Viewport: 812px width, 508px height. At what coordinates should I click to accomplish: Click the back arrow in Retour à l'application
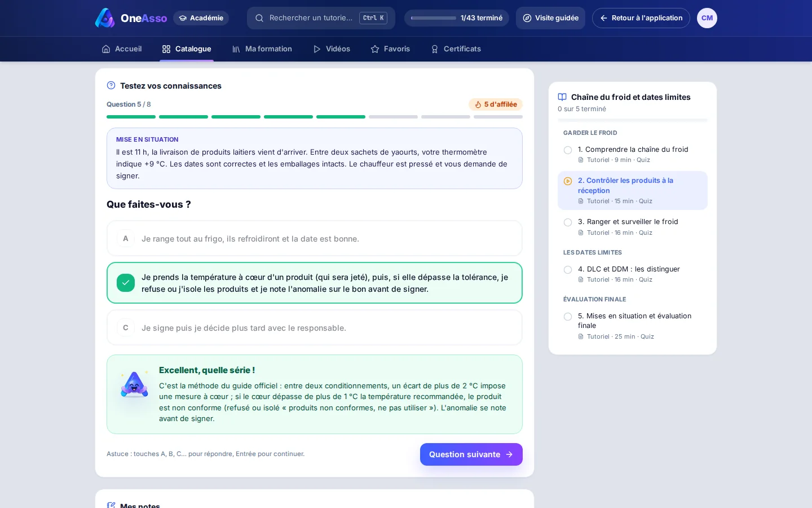[604, 18]
